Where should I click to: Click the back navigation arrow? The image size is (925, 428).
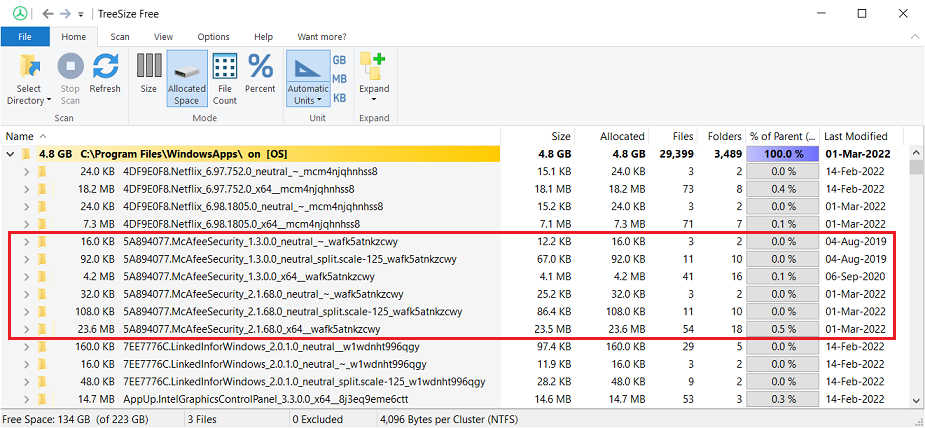pyautogui.click(x=48, y=14)
